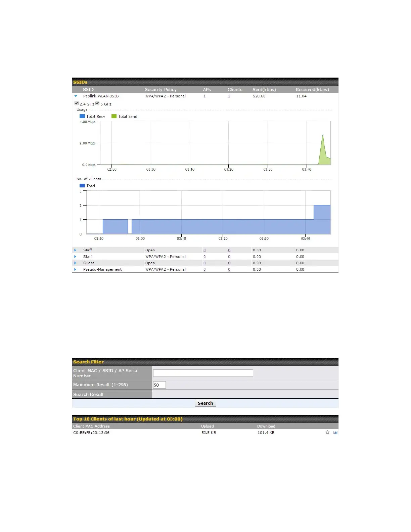The height and width of the screenshot is (532, 411).
Task: Click the Guest SSID name
Action: click(89, 263)
